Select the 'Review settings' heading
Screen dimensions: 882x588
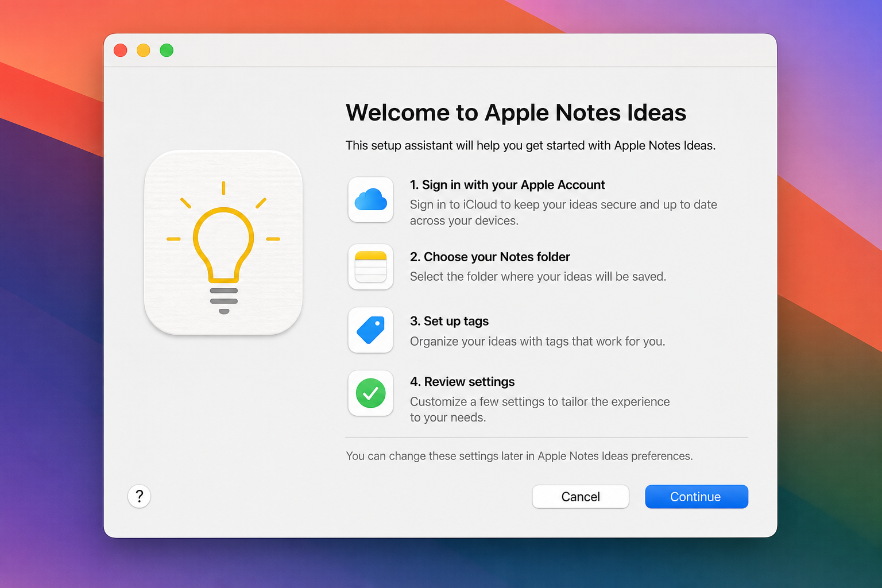pos(462,382)
